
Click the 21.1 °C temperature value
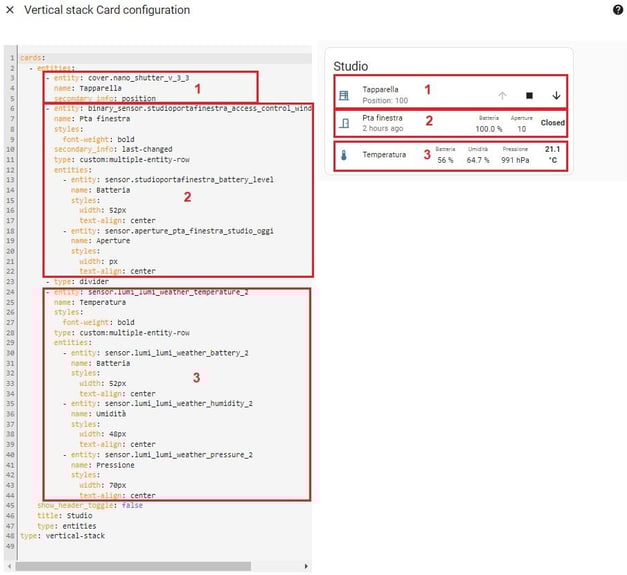tap(552, 155)
